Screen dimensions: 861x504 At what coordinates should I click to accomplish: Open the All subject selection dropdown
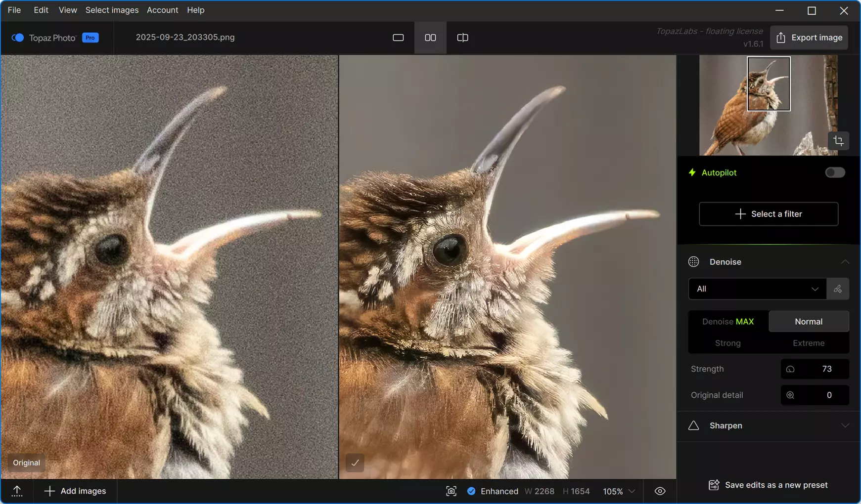(757, 289)
